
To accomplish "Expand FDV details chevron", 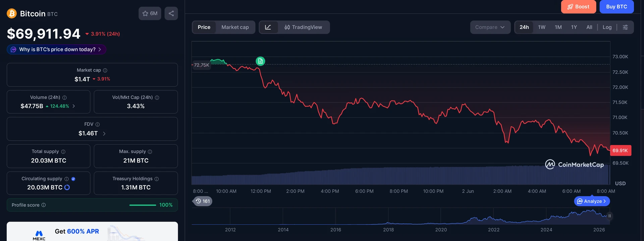I will [104, 134].
